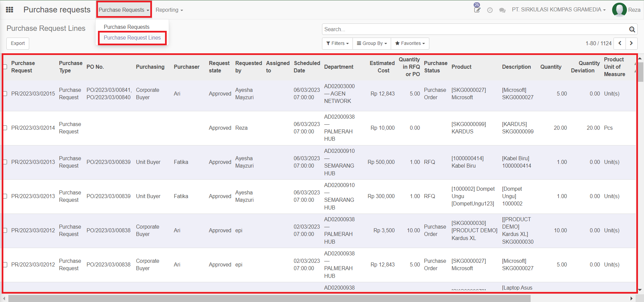Sort by Requested by column header

point(249,67)
